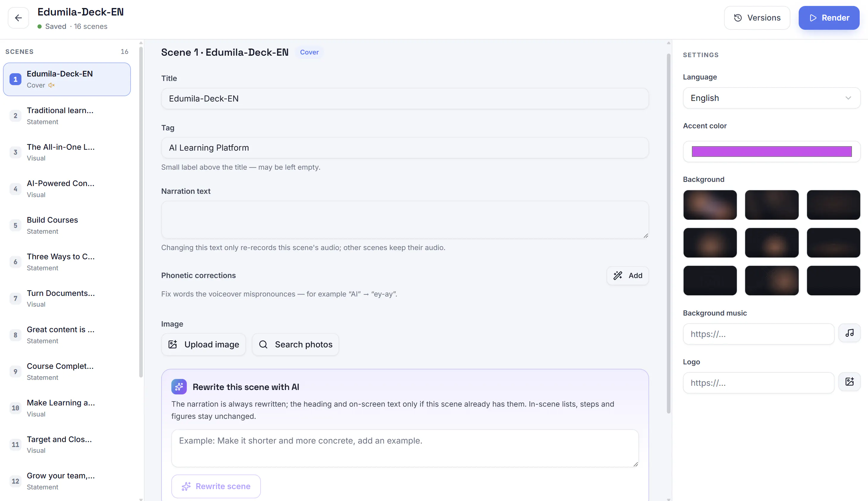
Task: Select scene 4 AI-Powered Con...
Action: tap(67, 189)
